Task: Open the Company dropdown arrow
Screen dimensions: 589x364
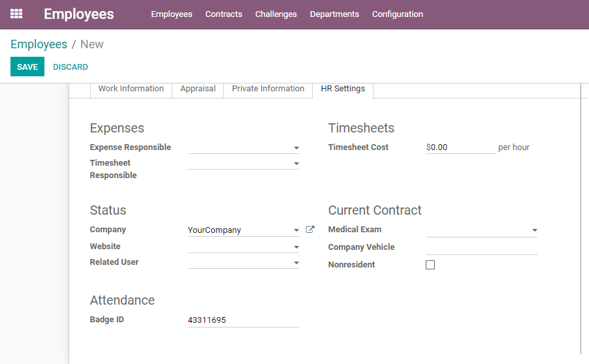Action: click(296, 230)
